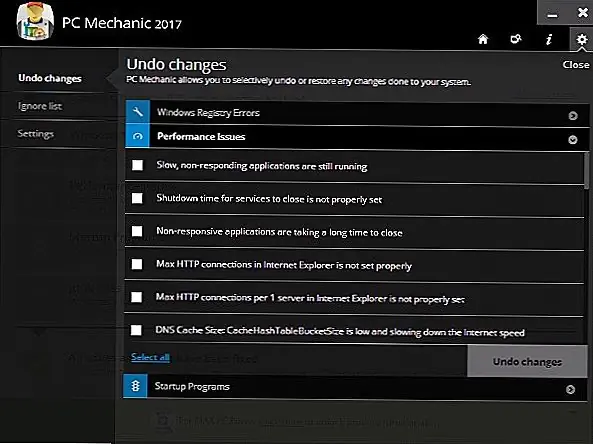This screenshot has height=444, width=593.
Task: Click the info 'i' icon
Action: [549, 39]
